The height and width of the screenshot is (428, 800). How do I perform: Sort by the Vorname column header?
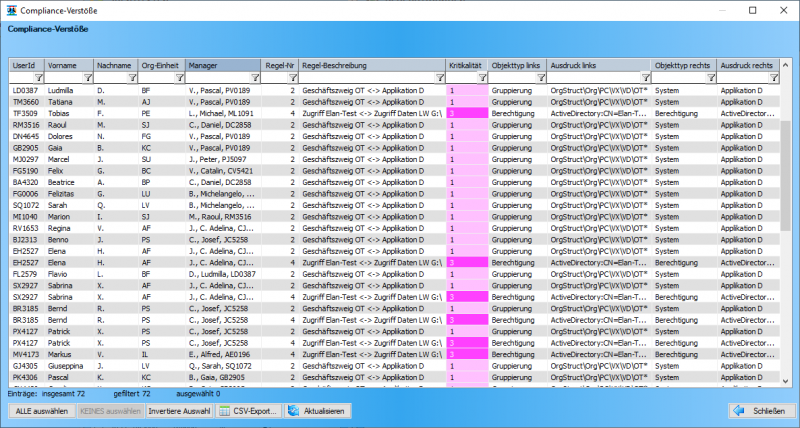(x=69, y=65)
